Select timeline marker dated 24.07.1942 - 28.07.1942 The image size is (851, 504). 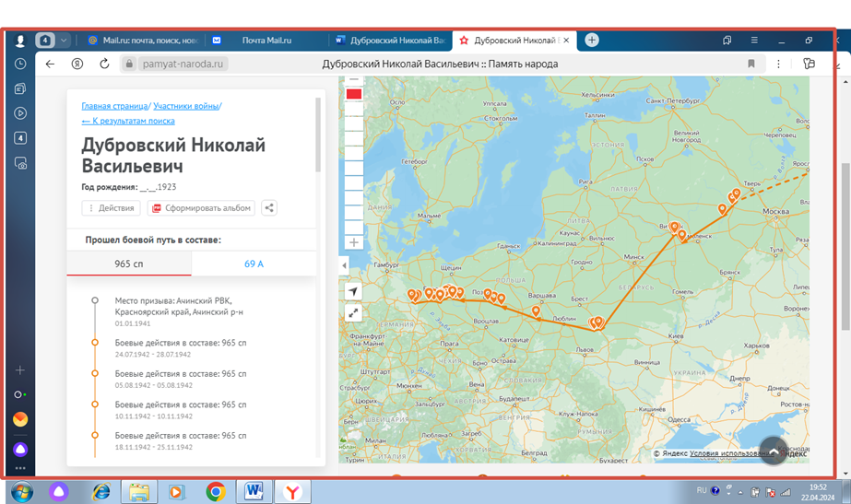point(95,343)
